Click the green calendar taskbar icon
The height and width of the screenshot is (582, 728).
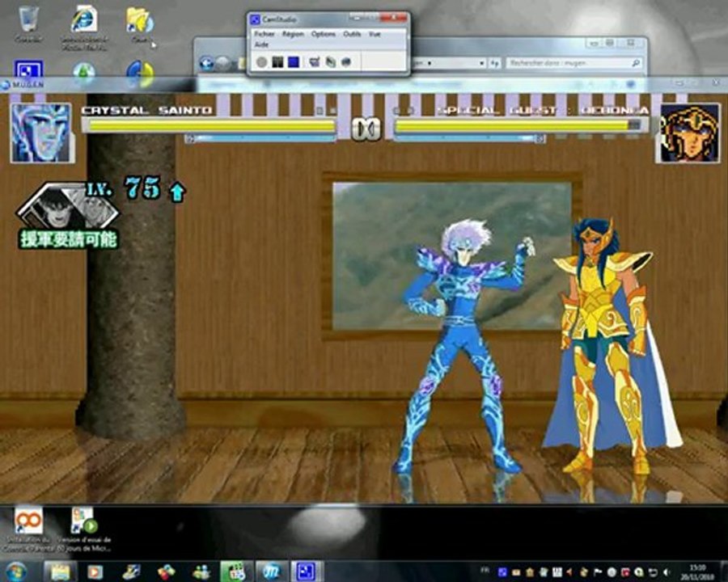[236, 571]
